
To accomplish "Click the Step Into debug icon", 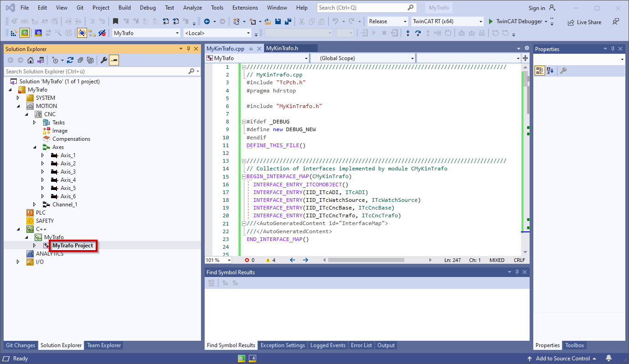I will 408,33.
